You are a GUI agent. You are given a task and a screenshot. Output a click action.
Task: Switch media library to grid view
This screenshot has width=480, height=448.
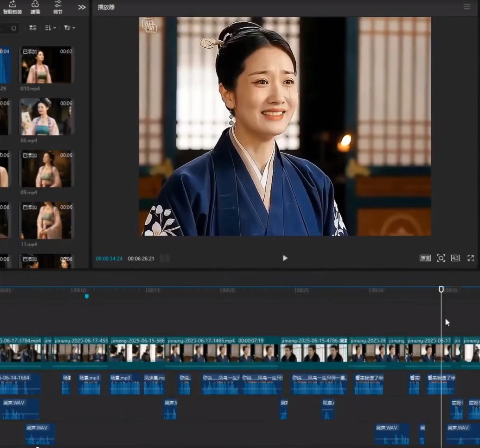click(x=33, y=28)
